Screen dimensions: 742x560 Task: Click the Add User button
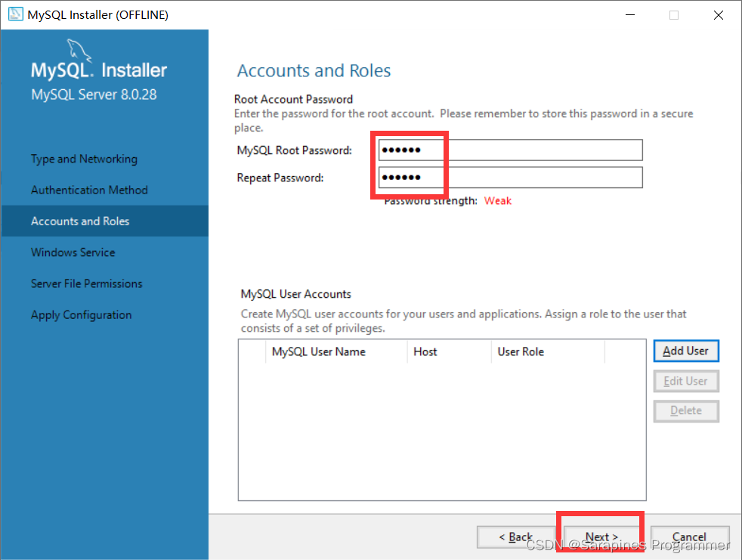[x=685, y=351]
